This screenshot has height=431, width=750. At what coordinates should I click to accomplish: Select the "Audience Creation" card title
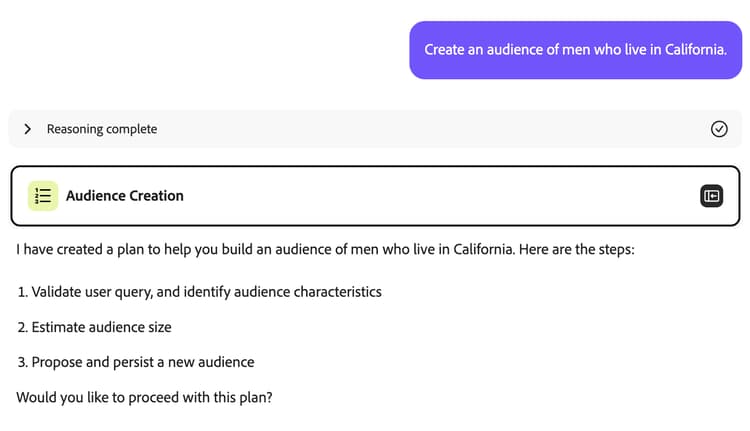tap(125, 196)
